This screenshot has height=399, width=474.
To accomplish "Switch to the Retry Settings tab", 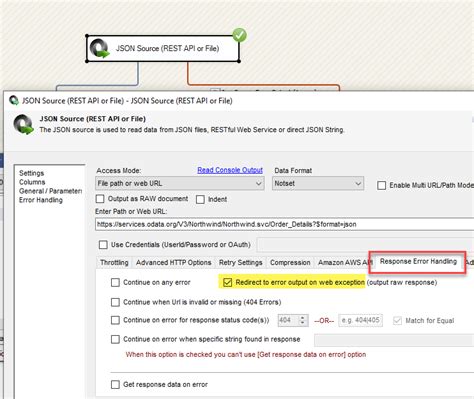I will [x=240, y=263].
